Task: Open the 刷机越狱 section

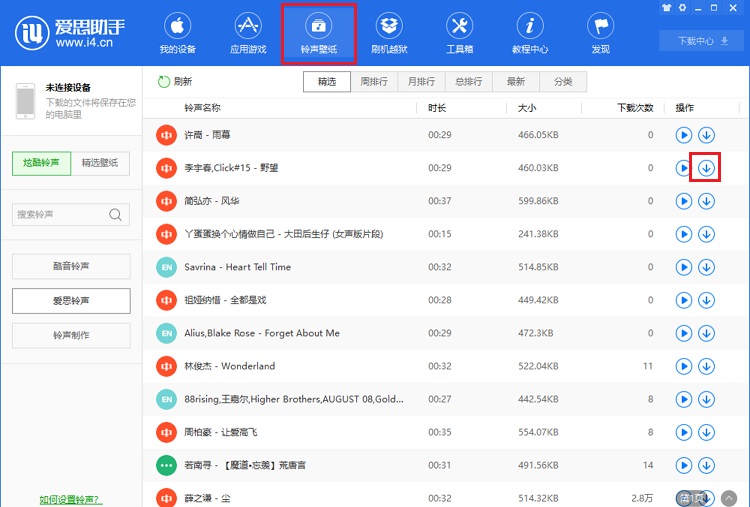Action: tap(389, 33)
